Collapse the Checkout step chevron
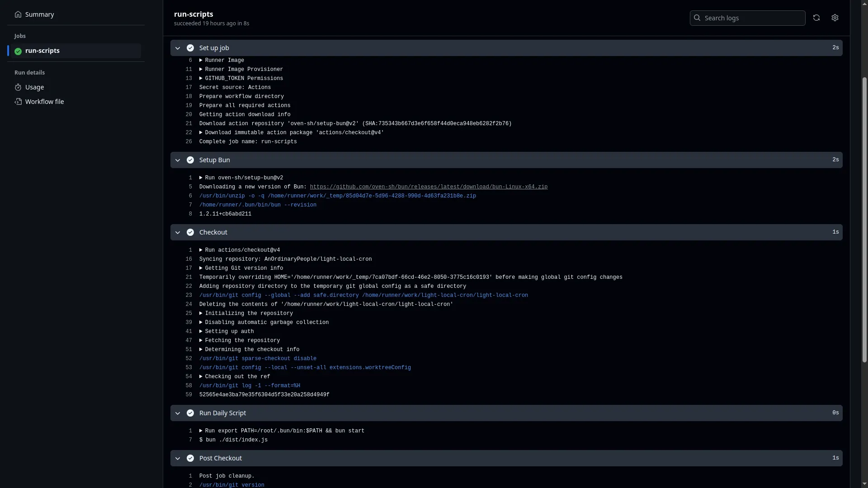868x488 pixels. click(178, 232)
